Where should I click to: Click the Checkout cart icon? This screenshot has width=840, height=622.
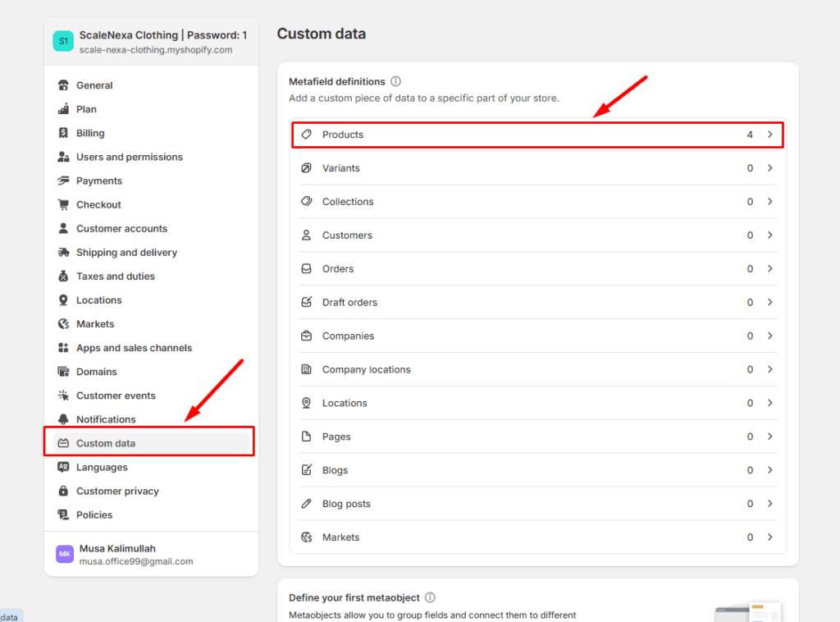pyautogui.click(x=63, y=204)
